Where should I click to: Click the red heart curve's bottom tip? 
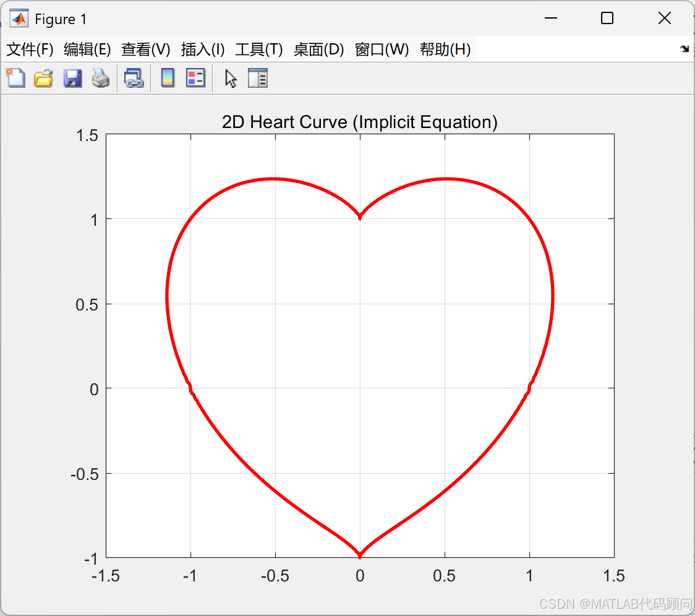360,555
